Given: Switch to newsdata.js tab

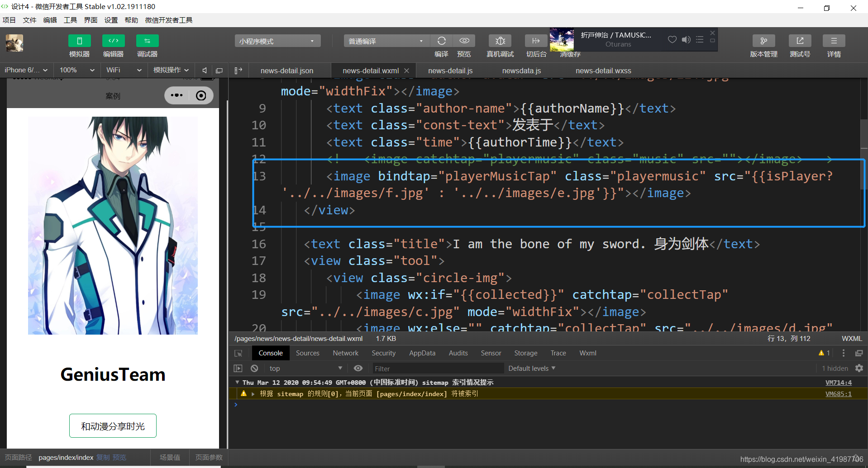Looking at the screenshot, I should (521, 71).
